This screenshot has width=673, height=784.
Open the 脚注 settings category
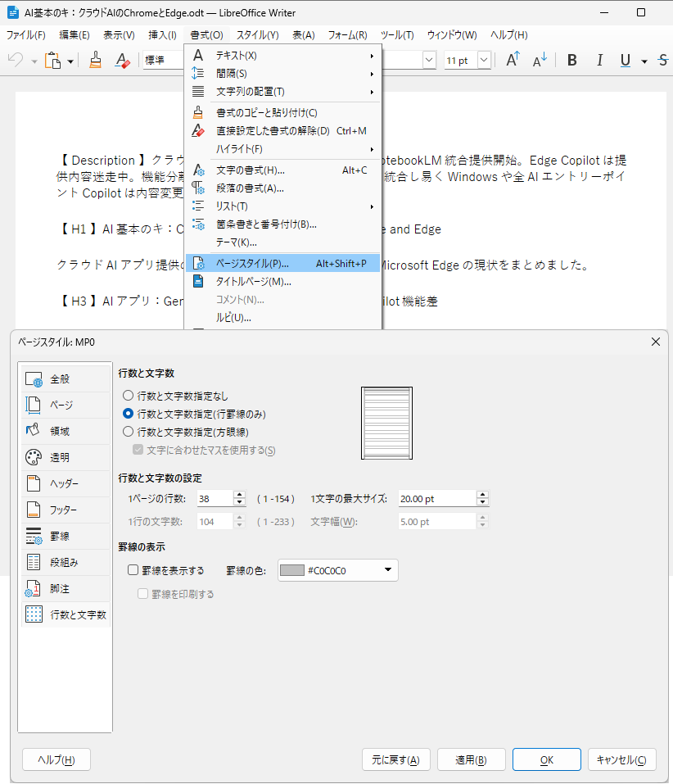point(64,589)
